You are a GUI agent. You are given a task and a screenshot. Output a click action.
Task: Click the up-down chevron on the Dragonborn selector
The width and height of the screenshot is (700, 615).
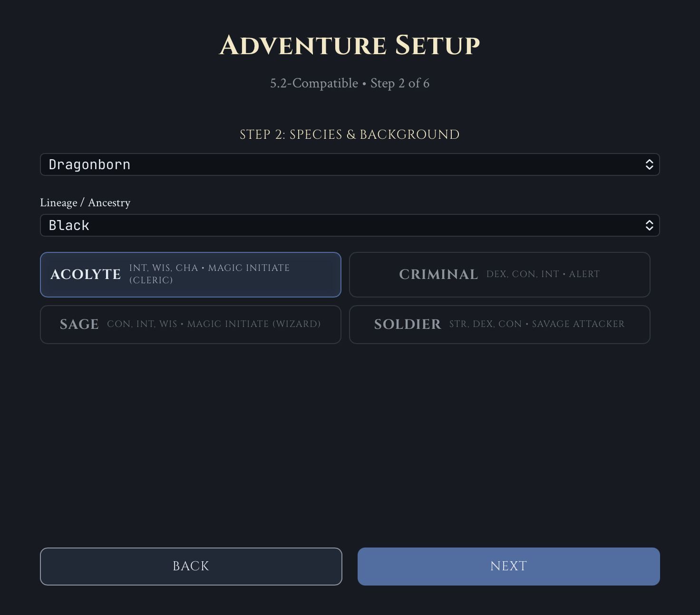point(649,164)
